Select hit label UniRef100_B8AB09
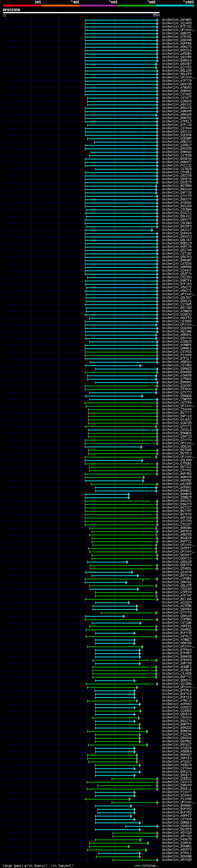This screenshot has height=868, width=197. tap(176, 494)
